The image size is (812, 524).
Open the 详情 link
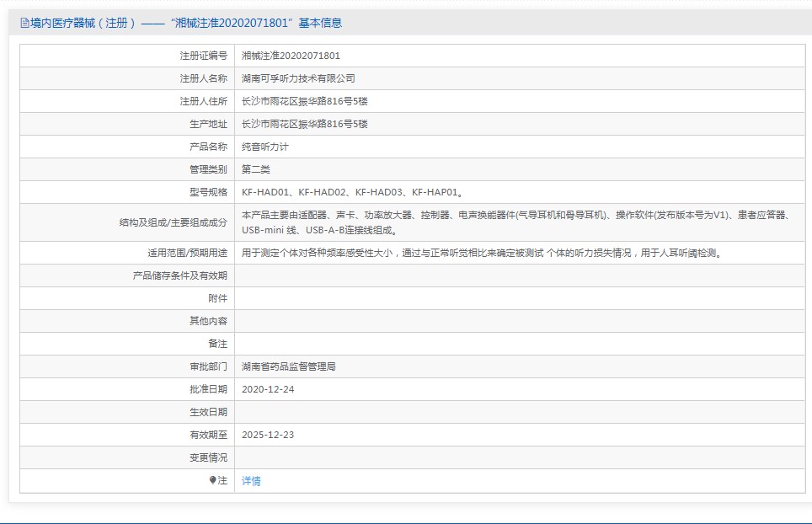251,481
